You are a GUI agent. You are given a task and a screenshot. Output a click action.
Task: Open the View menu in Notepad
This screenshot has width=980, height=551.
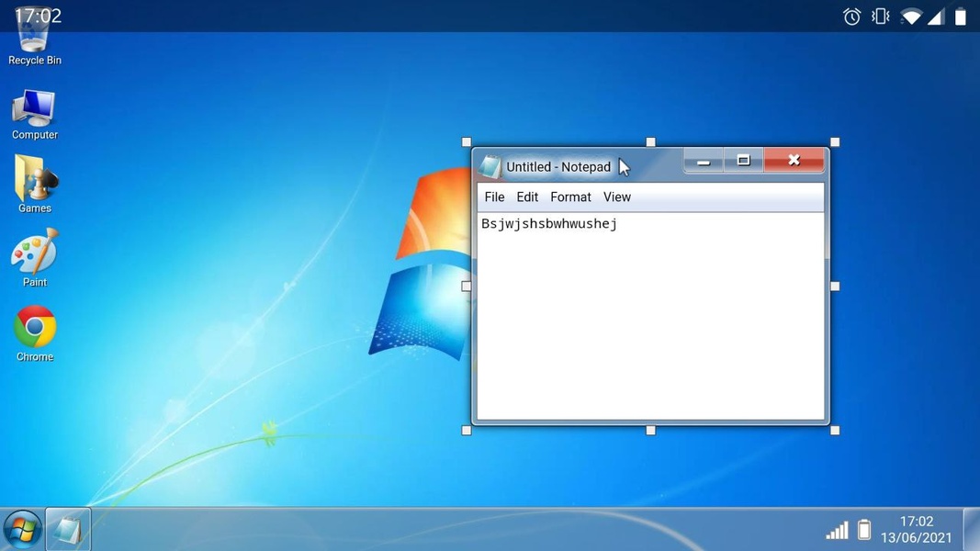pyautogui.click(x=617, y=197)
